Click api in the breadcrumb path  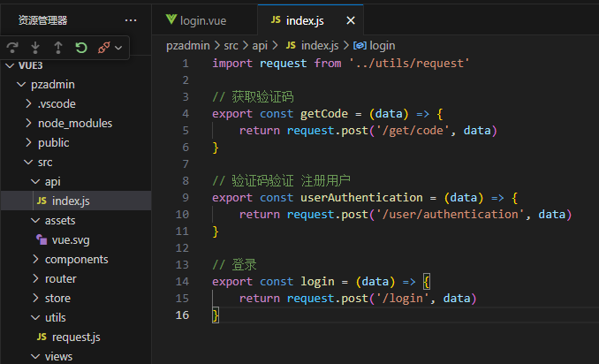(260, 46)
